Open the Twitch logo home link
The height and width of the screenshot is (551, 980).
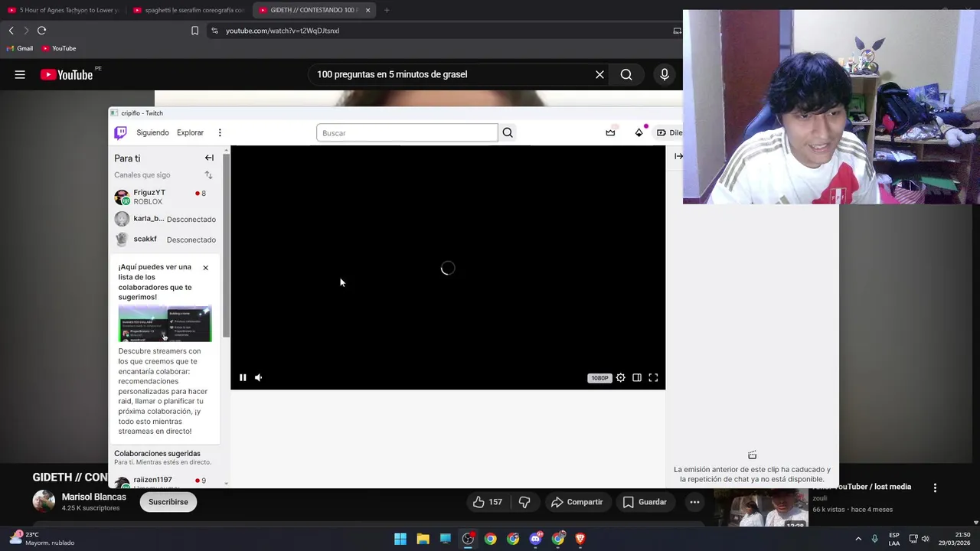click(120, 132)
